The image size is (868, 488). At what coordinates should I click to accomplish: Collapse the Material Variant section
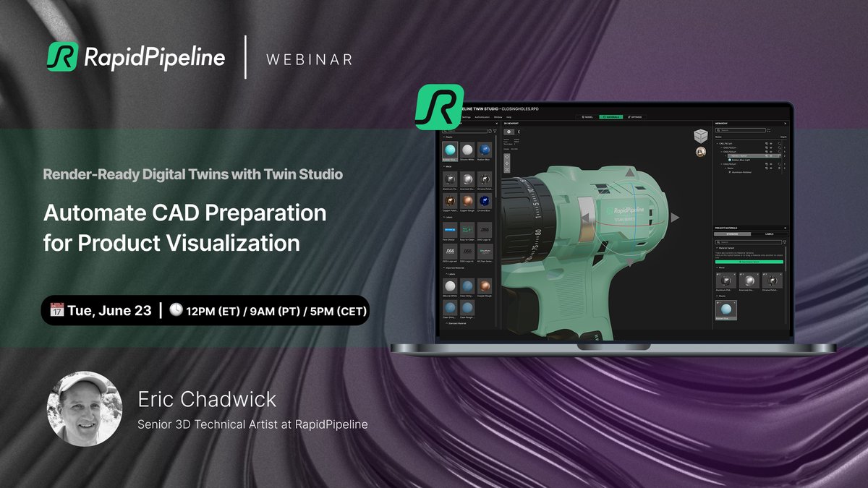coord(717,248)
